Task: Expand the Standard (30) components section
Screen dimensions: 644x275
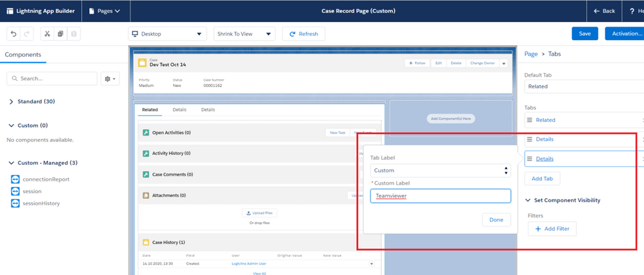Action: [x=11, y=101]
